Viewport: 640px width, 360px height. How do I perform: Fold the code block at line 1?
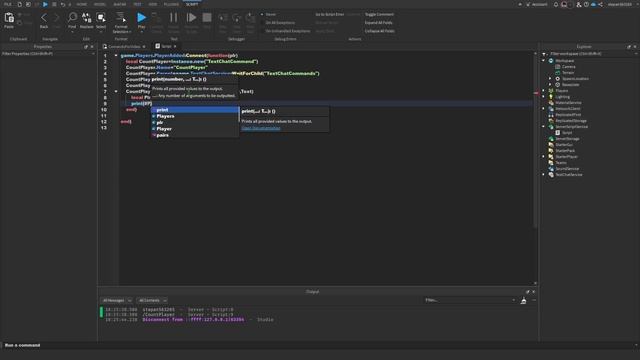(x=116, y=56)
